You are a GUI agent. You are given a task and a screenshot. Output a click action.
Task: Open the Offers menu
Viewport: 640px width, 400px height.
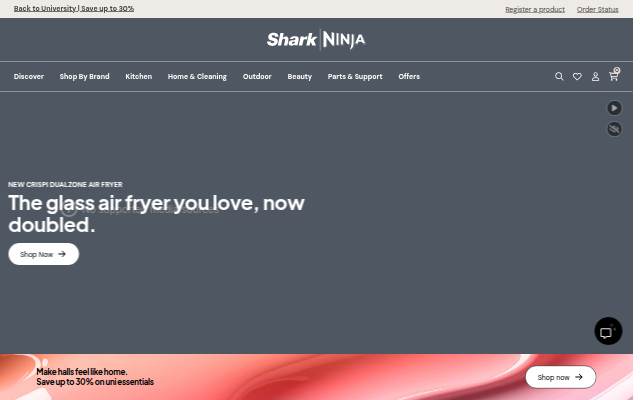[x=409, y=76]
